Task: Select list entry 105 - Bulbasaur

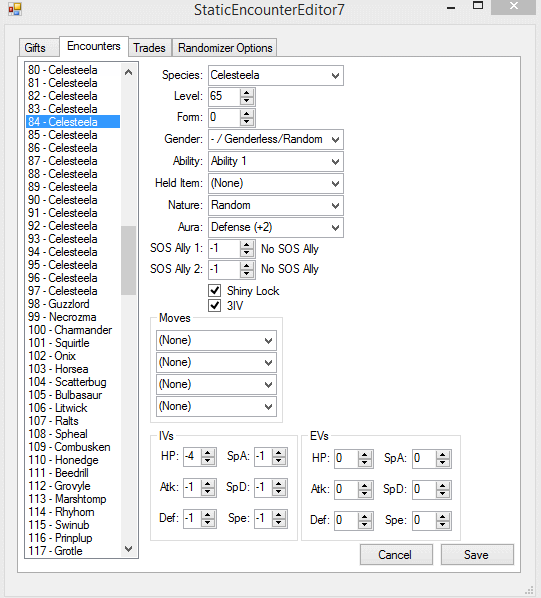Action: tap(73, 395)
